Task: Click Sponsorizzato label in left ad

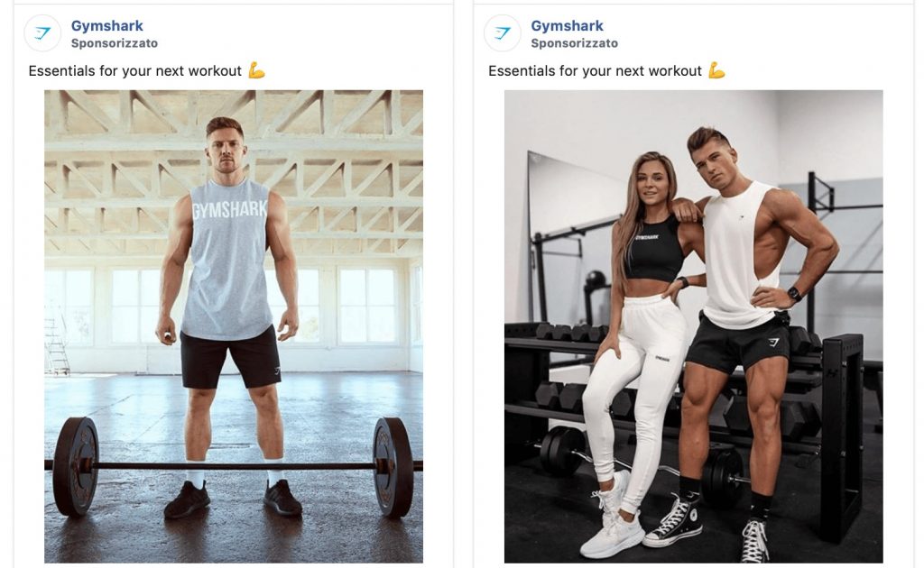Action: (115, 43)
